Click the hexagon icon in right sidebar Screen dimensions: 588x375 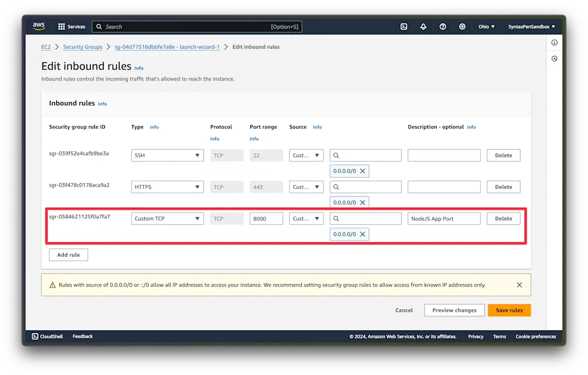point(554,58)
